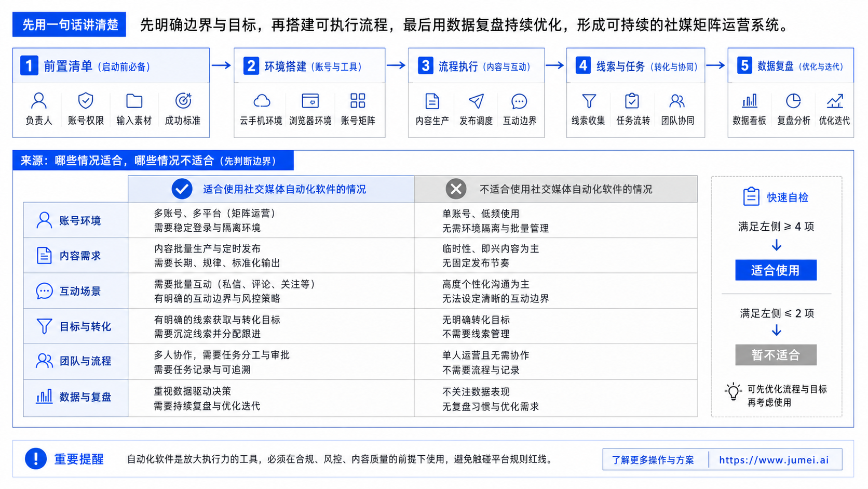This screenshot has width=868, height=489.
Task: Click the gray X circle icon
Action: point(456,189)
